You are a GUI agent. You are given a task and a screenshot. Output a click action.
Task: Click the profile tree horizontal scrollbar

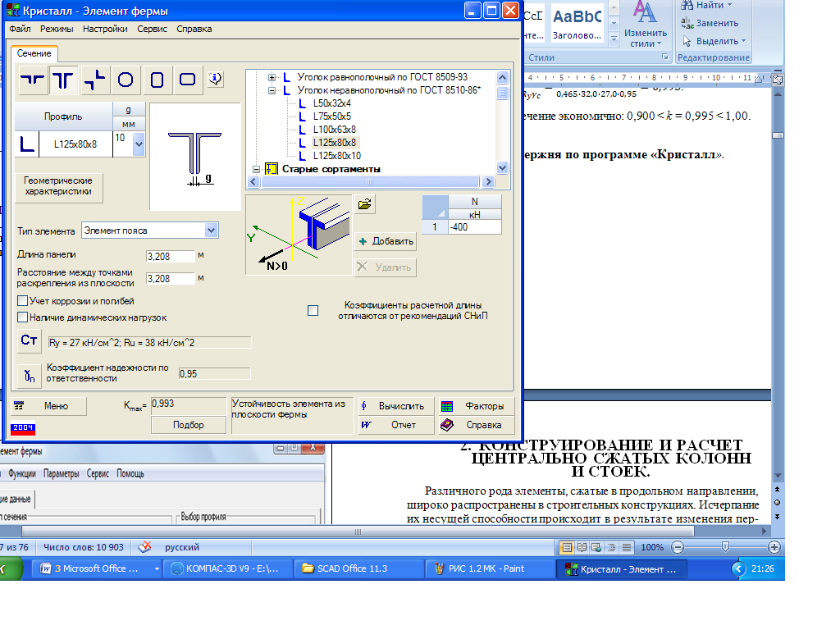pyautogui.click(x=370, y=182)
